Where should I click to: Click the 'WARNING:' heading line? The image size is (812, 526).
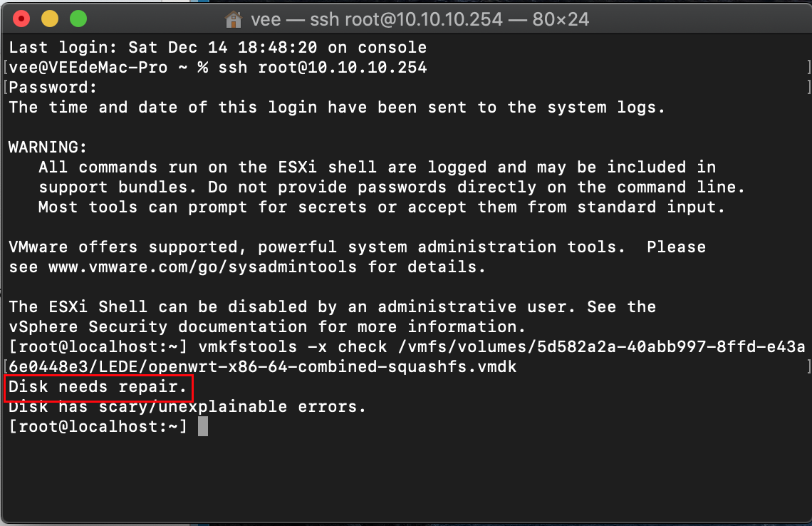click(48, 147)
